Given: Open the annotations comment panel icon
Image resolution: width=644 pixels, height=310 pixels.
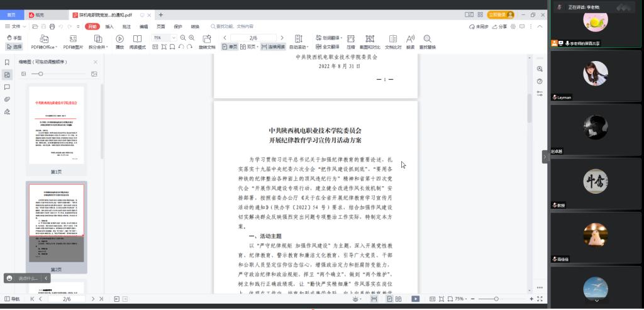Looking at the screenshot, I should pyautogui.click(x=7, y=87).
